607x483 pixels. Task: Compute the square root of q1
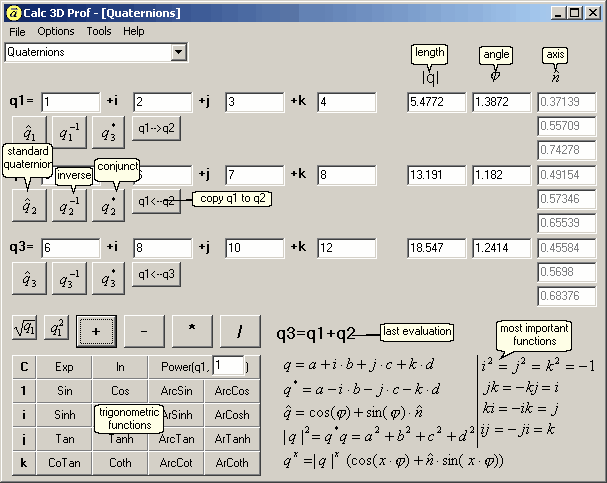pyautogui.click(x=25, y=328)
